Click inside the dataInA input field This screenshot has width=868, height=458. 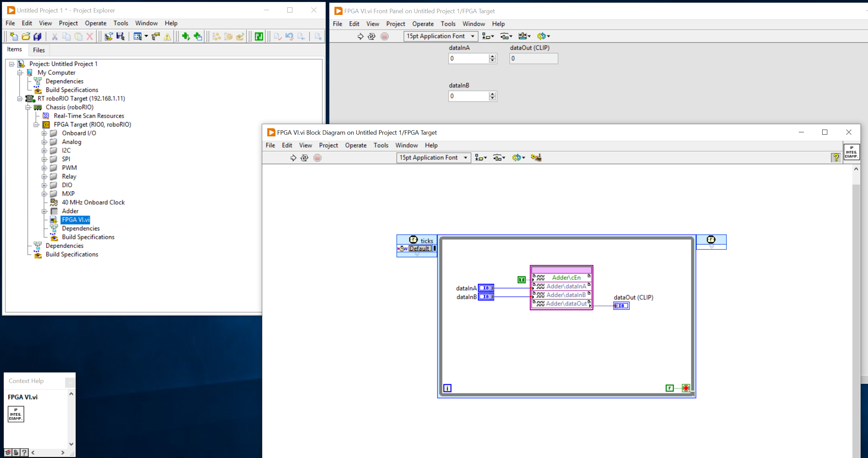(x=468, y=58)
